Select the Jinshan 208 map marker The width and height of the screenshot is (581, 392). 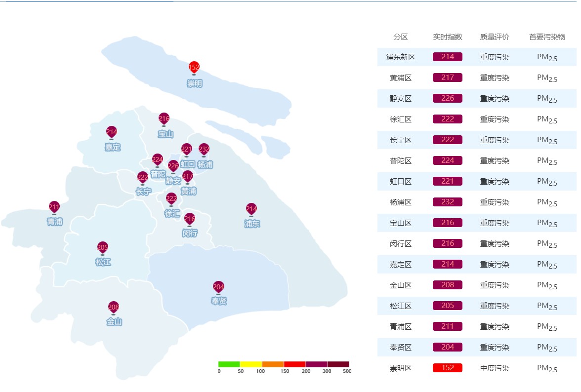click(114, 307)
